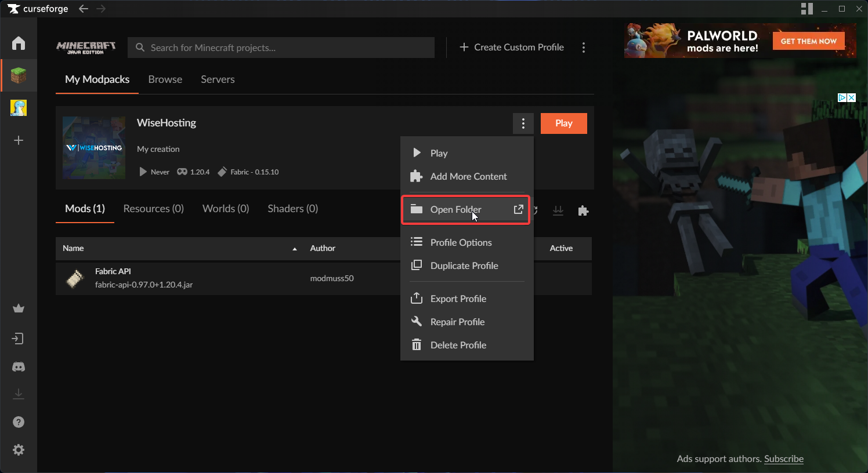This screenshot has height=473, width=868.
Task: Open the Shaders (0) tab
Action: click(x=293, y=209)
